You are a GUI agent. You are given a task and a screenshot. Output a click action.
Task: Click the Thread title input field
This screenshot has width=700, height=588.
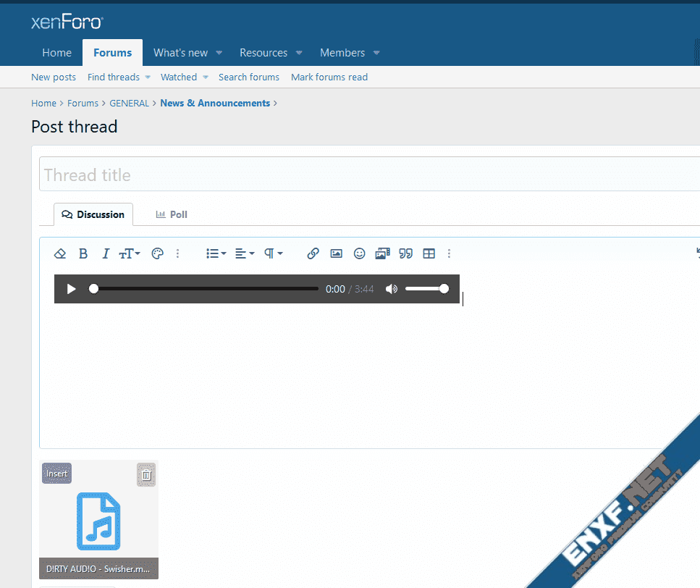click(362, 175)
